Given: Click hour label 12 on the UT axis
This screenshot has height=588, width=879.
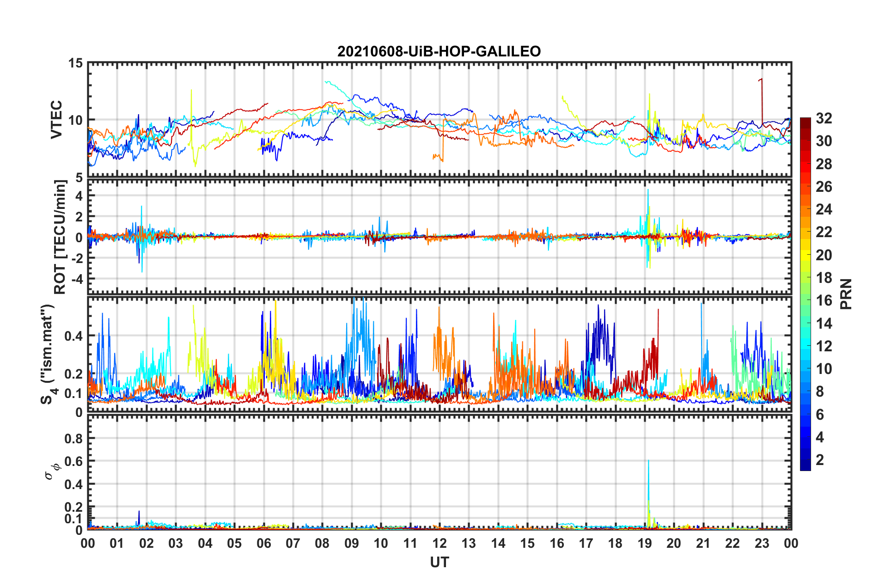Looking at the screenshot, I should click(439, 543).
